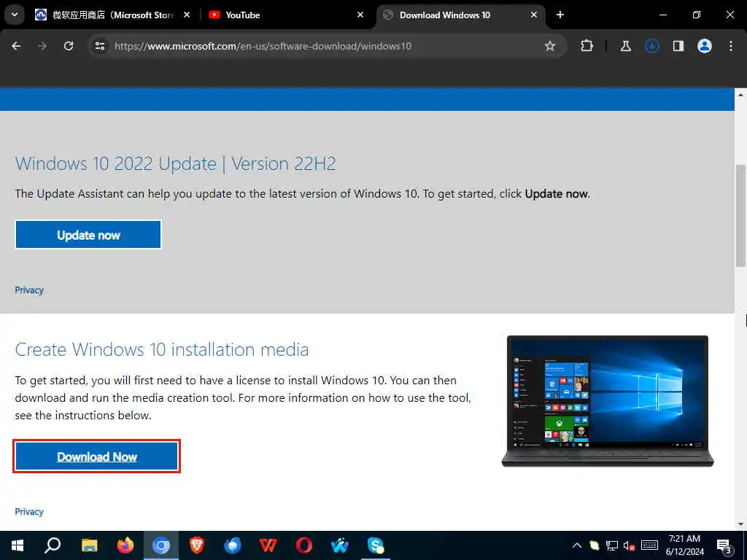Viewport: 747px width, 560px height.
Task: Open site information icon in address bar
Action: pos(99,46)
